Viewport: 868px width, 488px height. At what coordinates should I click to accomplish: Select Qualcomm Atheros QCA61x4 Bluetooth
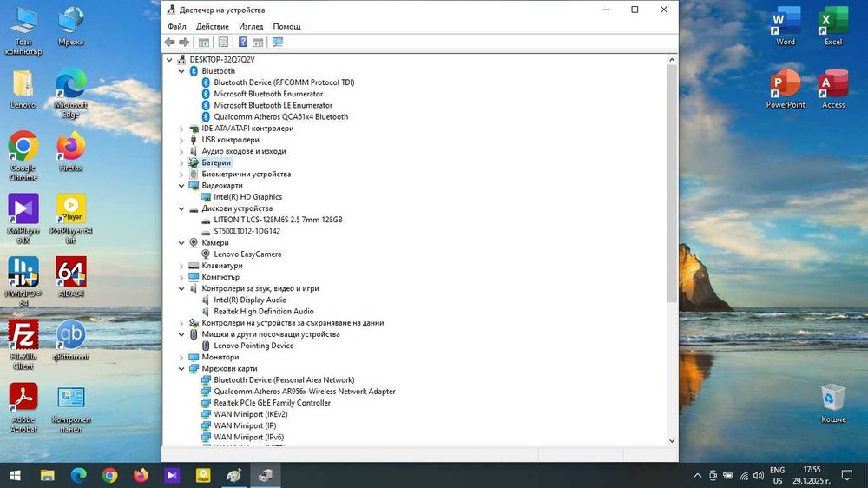(280, 117)
